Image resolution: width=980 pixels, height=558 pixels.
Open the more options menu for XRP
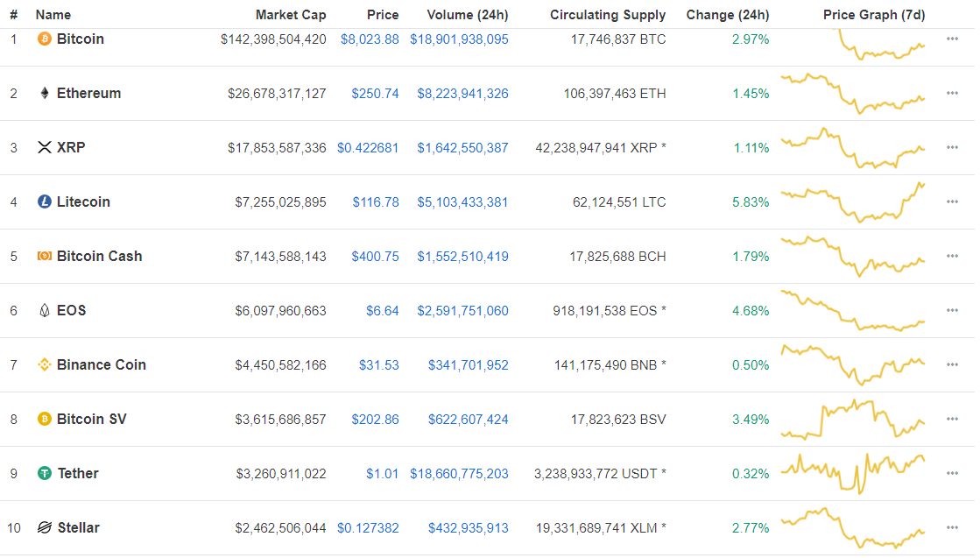click(953, 147)
